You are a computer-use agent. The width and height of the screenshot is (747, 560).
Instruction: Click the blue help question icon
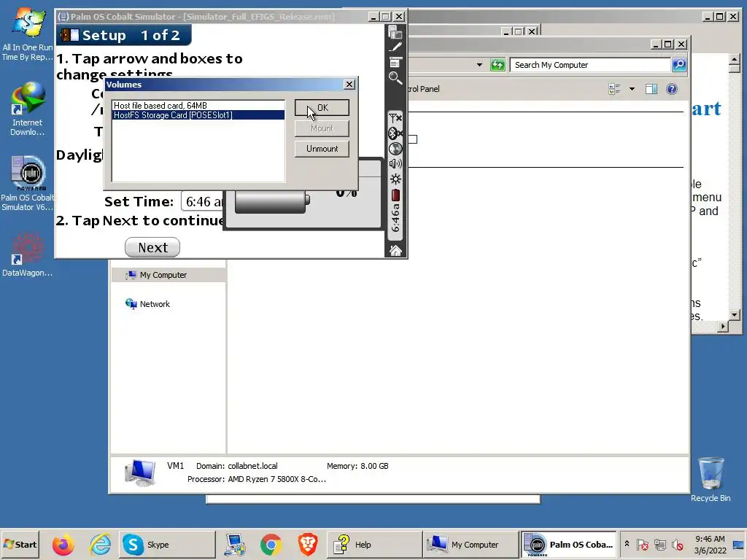[x=672, y=89]
